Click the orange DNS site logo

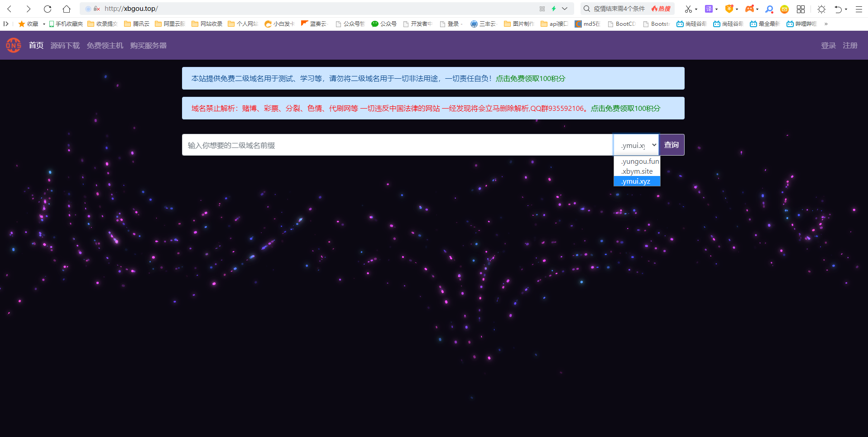[x=14, y=45]
